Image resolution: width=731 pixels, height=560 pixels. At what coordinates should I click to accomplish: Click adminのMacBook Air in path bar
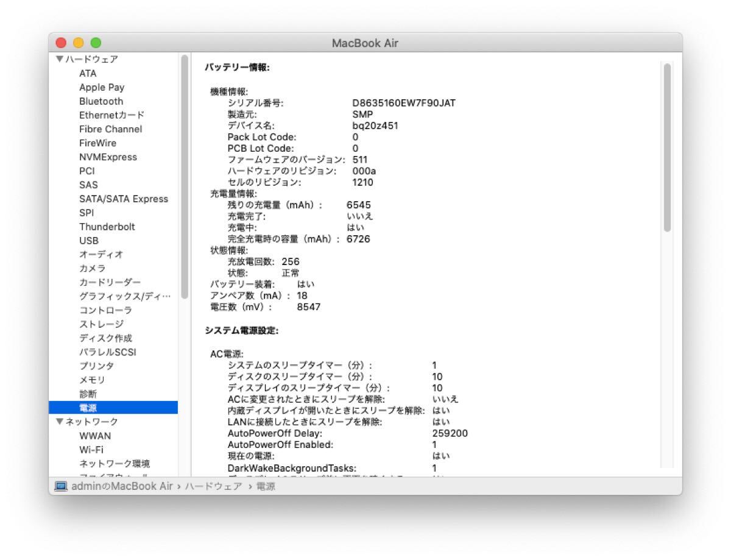[122, 486]
